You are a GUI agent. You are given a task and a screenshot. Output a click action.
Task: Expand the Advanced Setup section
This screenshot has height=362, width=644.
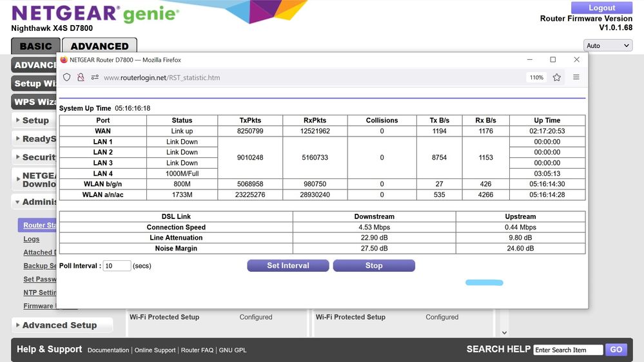[x=59, y=325]
